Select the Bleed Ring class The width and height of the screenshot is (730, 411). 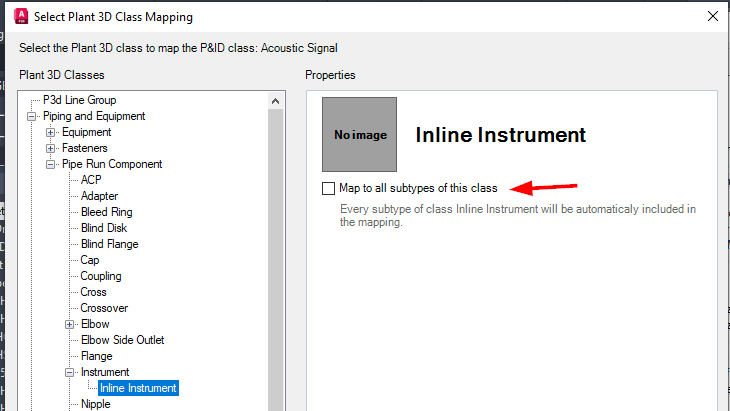tap(106, 212)
